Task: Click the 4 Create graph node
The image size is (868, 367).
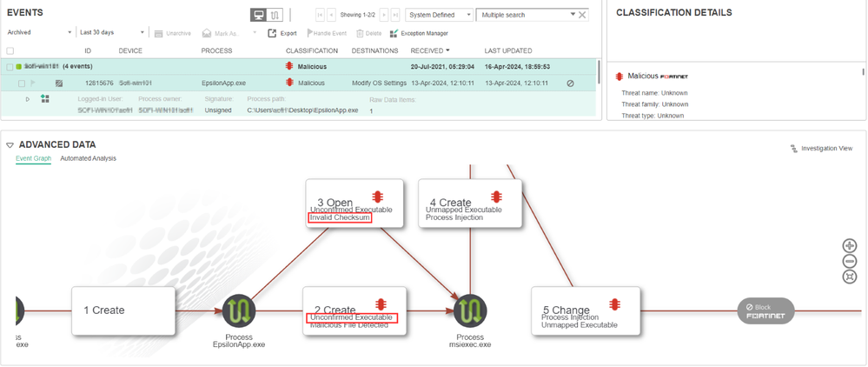Action: click(470, 203)
